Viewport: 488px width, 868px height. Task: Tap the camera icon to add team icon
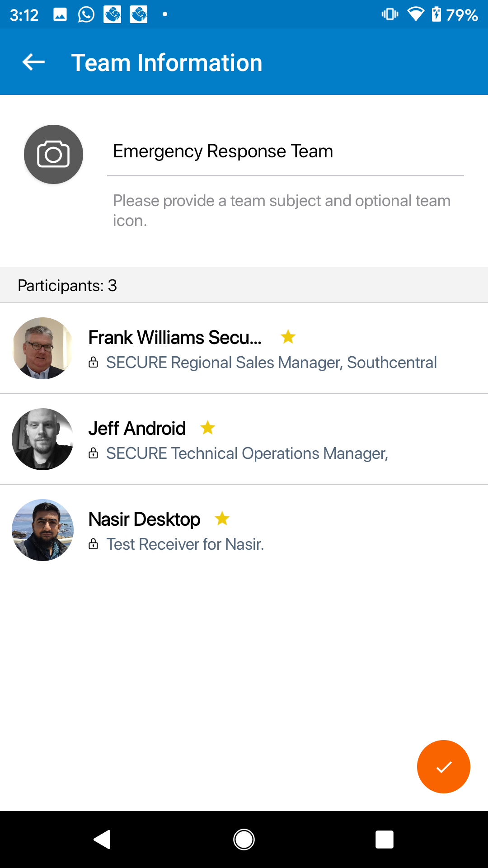pos(53,154)
